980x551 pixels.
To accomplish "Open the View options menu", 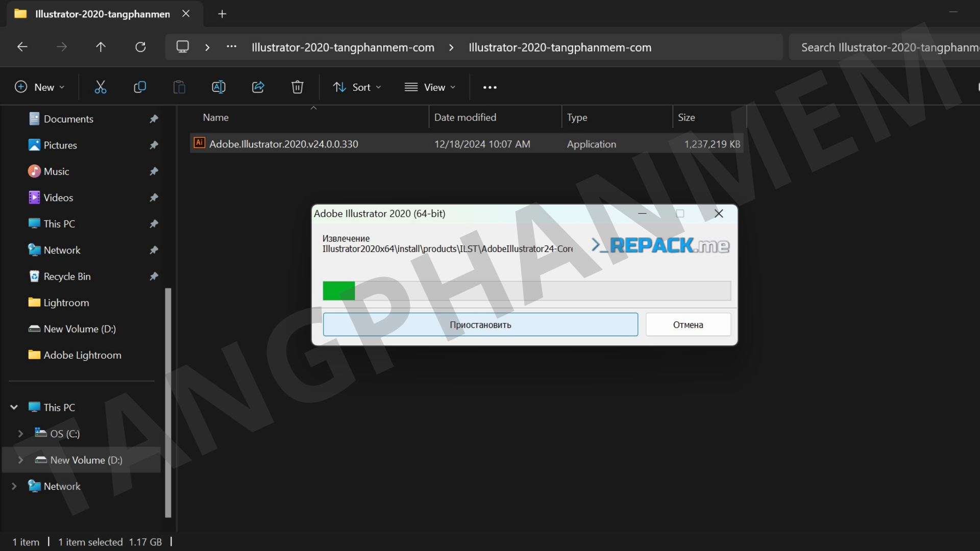I will pyautogui.click(x=430, y=87).
